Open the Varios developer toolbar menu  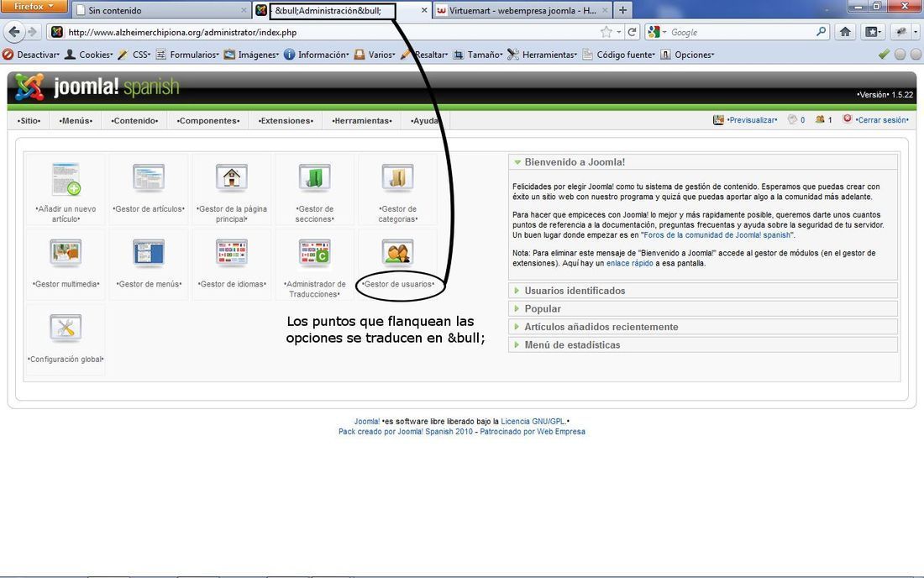pos(375,55)
